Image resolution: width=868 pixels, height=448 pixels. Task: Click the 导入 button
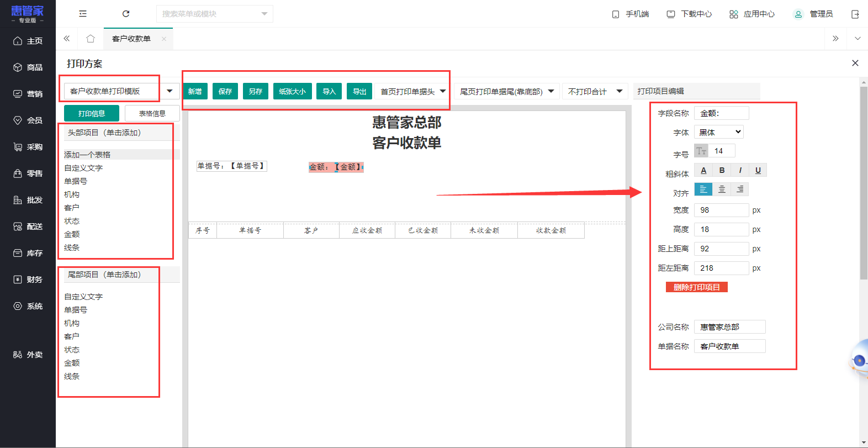point(330,91)
